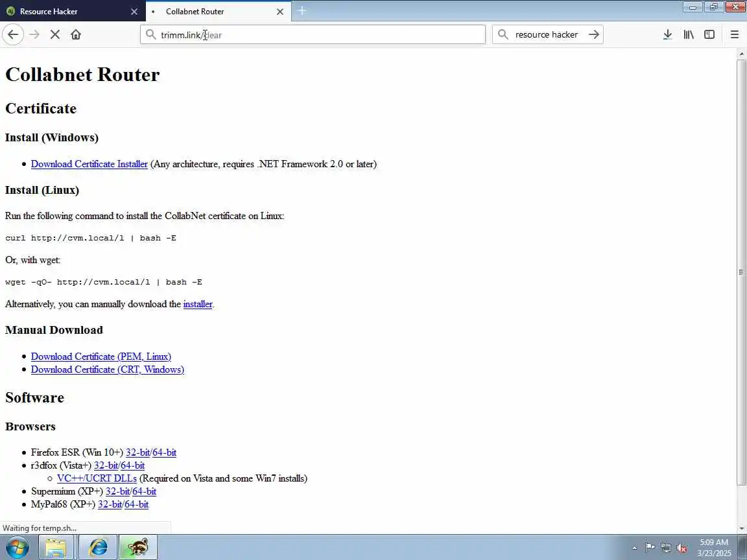
Task: Download Firefox ESR 32-bit
Action: 137,452
